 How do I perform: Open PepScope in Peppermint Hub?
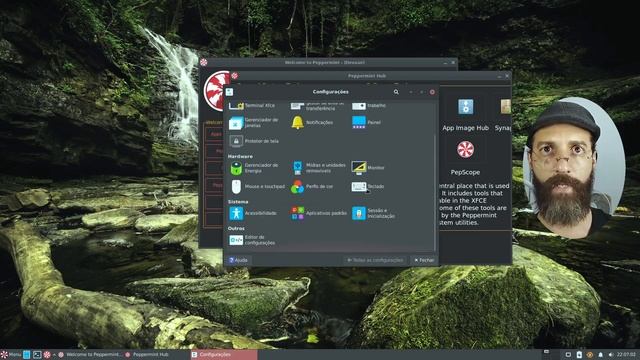[465, 158]
